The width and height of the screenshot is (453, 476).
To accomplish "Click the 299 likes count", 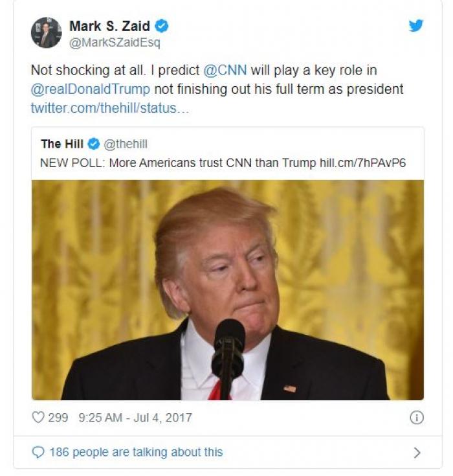I will [x=58, y=418].
